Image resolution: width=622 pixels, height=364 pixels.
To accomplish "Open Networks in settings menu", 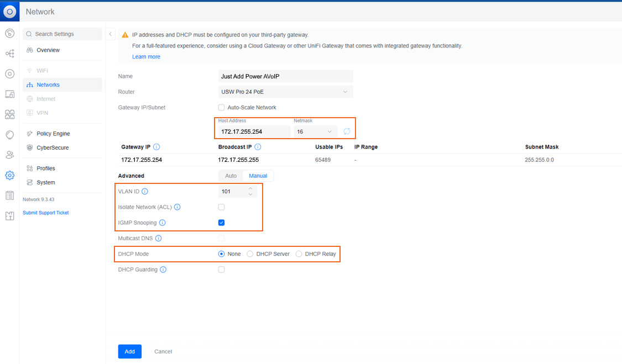I will (62, 85).
